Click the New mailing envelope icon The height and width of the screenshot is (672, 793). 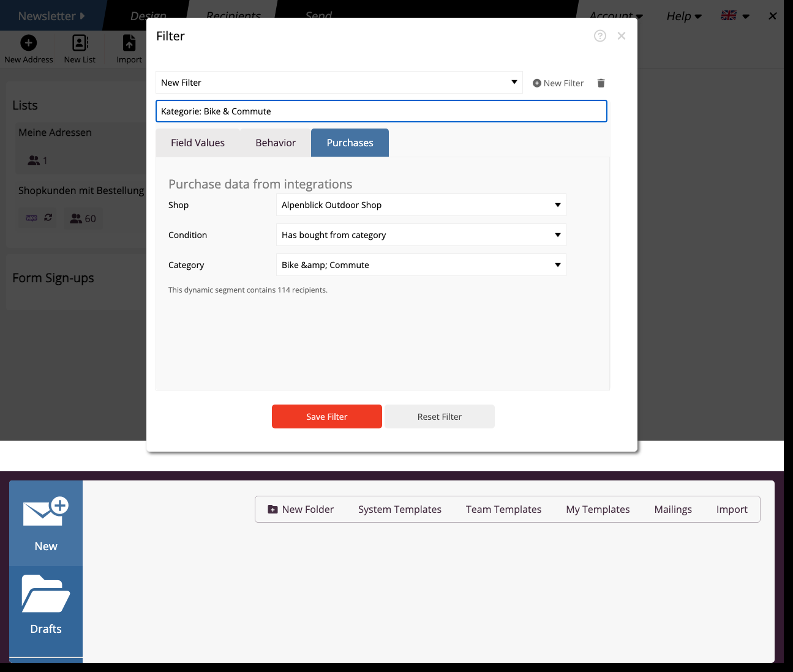pyautogui.click(x=46, y=512)
